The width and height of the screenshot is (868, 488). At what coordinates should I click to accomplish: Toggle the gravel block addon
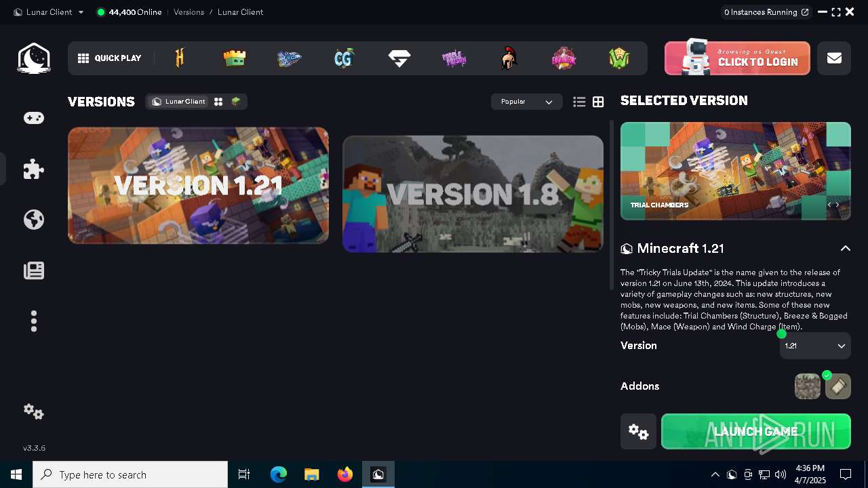808,386
